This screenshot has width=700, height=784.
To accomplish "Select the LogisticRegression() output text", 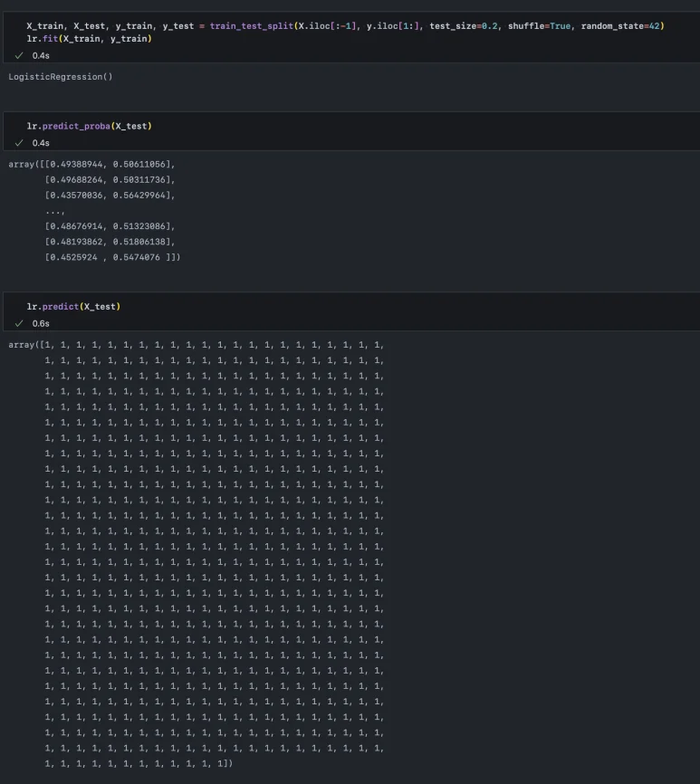I will tap(61, 77).
